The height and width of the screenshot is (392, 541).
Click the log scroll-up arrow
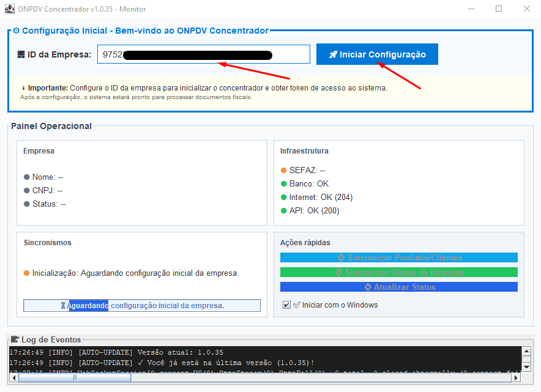526,351
